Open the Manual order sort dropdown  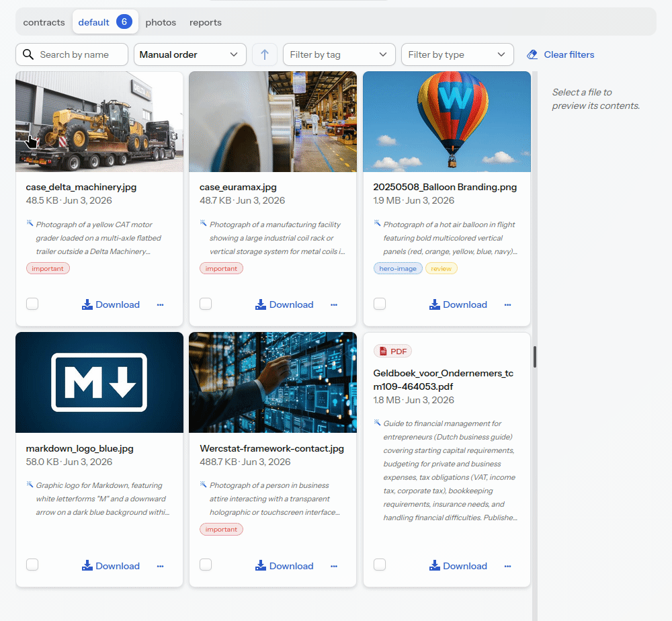[190, 54]
